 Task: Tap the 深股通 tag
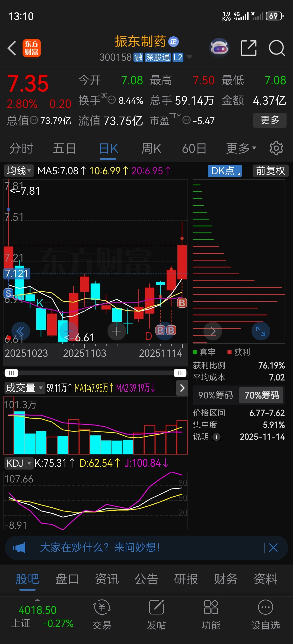coord(158,57)
